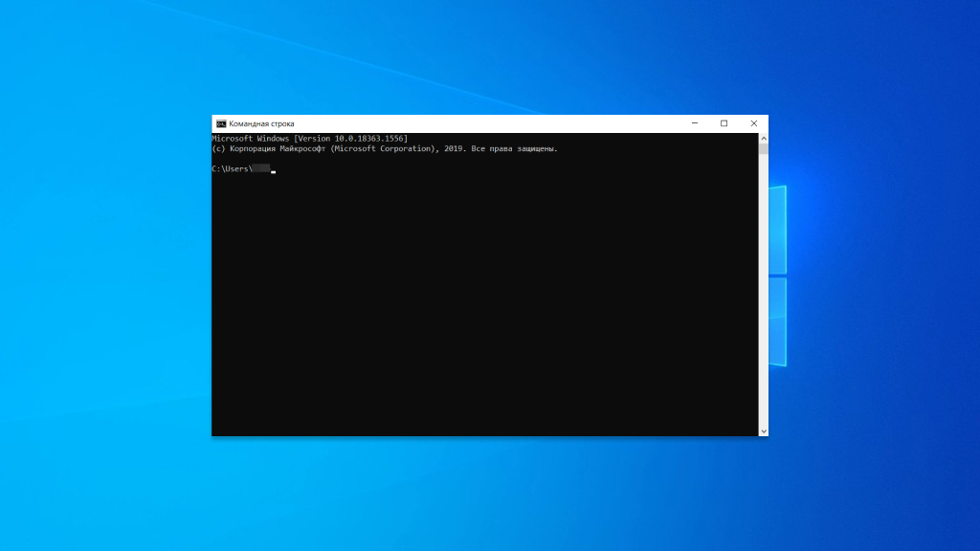The width and height of the screenshot is (980, 551).
Task: Click the desktop background left of the window
Action: point(105,287)
